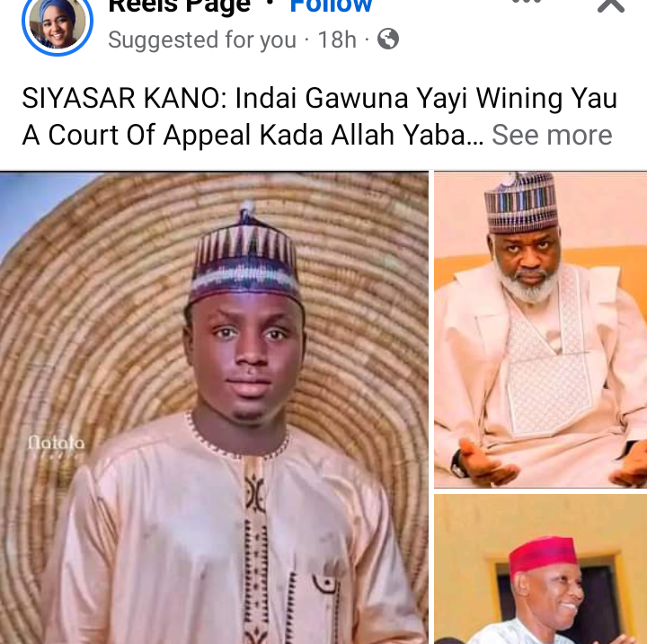Hide this suggested post with X
Viewport: 647px width, 644px height.
pos(611,5)
